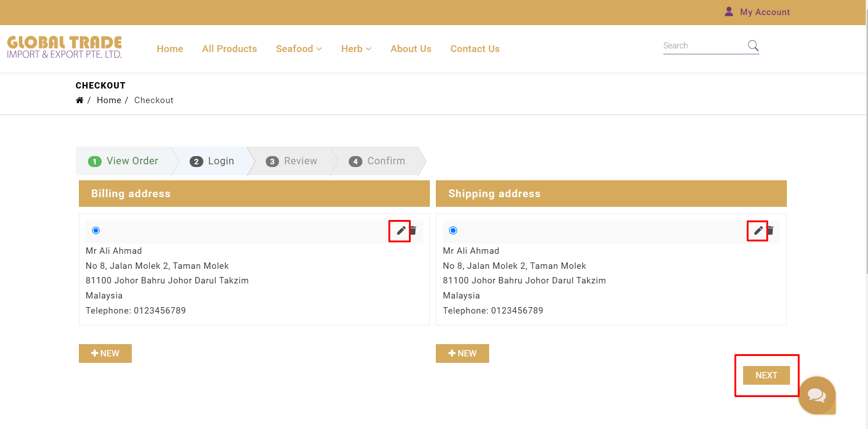Click the billing address edit pencil icon

(401, 230)
